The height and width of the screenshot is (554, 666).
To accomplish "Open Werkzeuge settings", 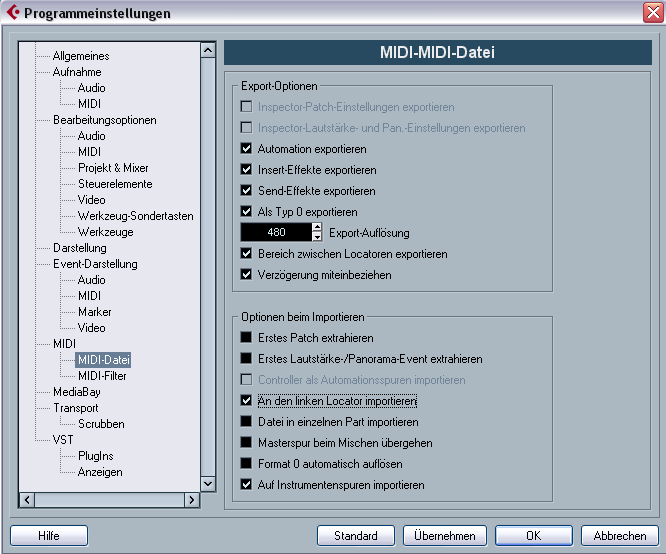I will (105, 232).
